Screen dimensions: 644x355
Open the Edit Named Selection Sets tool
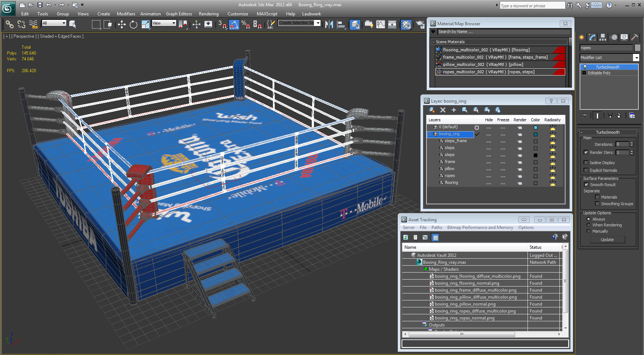(x=271, y=25)
